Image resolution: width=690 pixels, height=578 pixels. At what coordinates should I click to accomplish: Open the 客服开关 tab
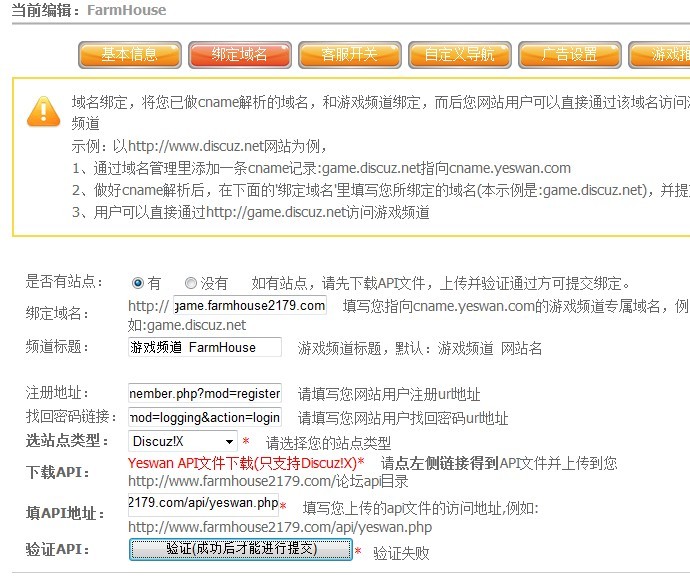click(x=350, y=55)
